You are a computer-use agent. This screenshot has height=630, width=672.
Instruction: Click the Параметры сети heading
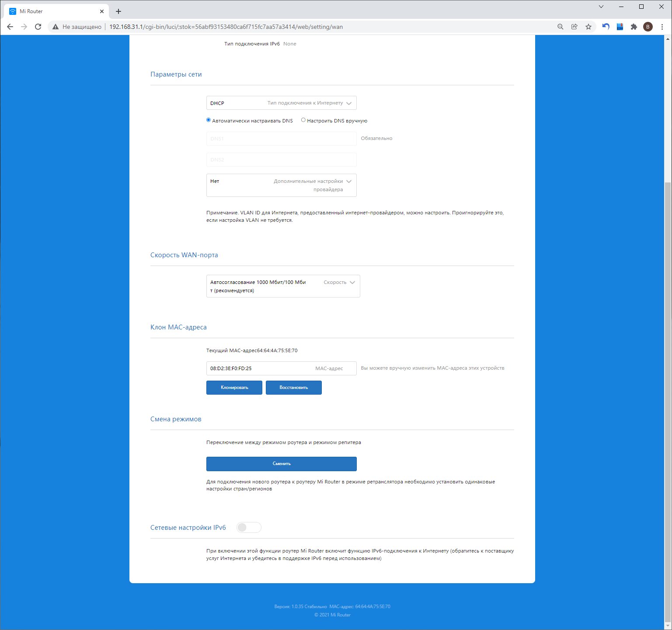176,74
